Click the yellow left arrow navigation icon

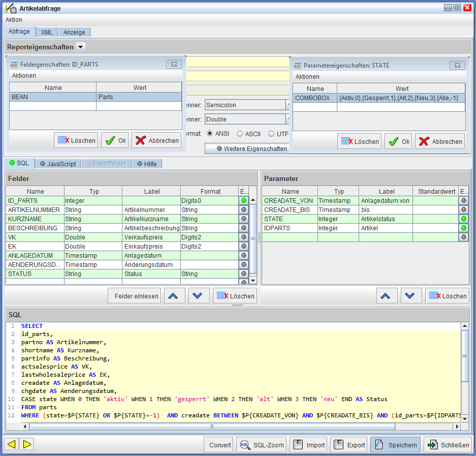click(11, 444)
